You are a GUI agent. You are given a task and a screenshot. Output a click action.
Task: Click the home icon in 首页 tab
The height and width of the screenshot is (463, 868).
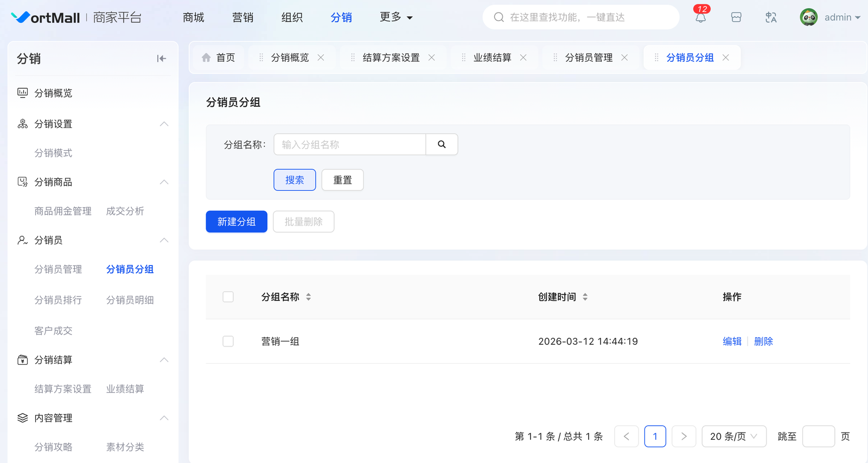206,57
